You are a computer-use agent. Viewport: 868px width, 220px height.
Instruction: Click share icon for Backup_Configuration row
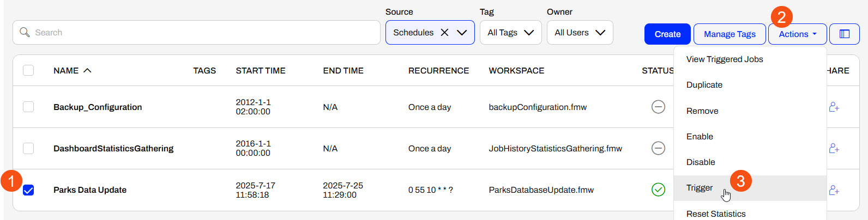pyautogui.click(x=834, y=107)
